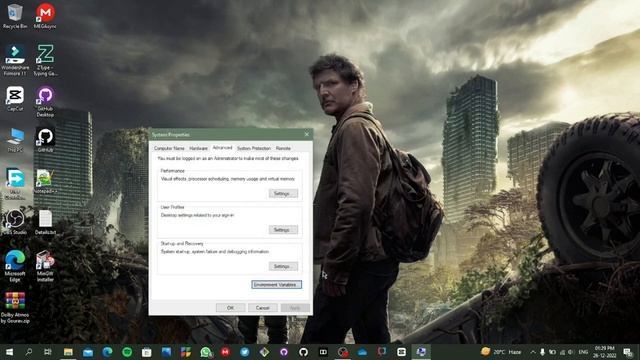Image resolution: width=640 pixels, height=360 pixels.
Task: Click the black GitHub octocat taskbar icon
Action: click(x=303, y=352)
